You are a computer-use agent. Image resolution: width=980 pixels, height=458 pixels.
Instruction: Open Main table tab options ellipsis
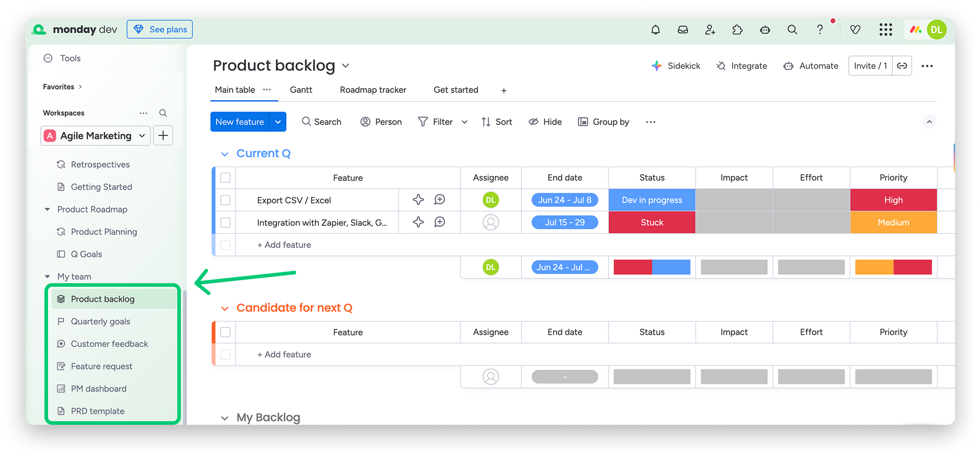coord(267,89)
